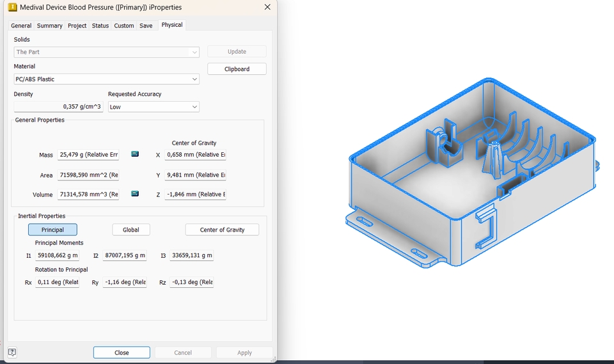614x364 pixels.
Task: Open the Project tab
Action: (x=77, y=26)
